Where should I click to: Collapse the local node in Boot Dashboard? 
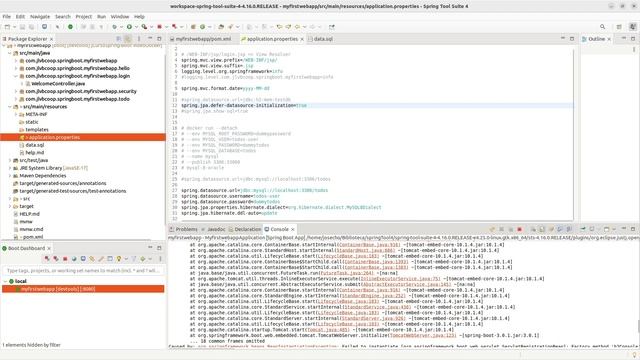pos(5,281)
